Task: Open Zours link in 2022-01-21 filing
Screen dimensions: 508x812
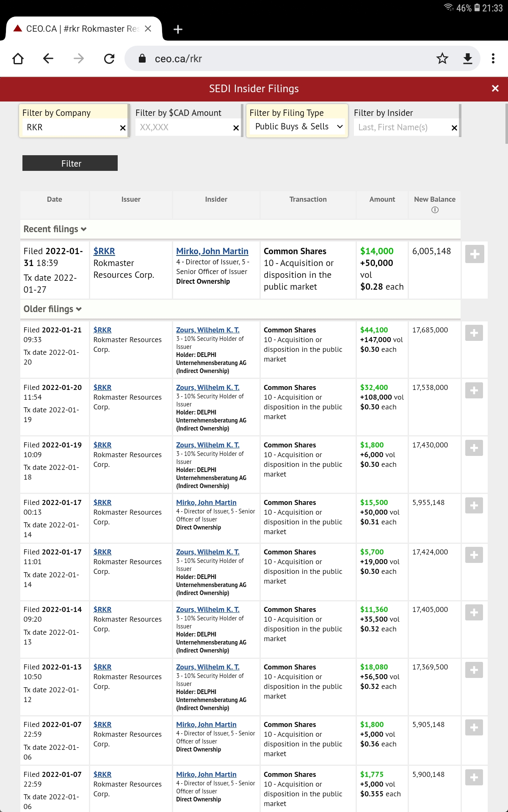Action: coord(208,330)
